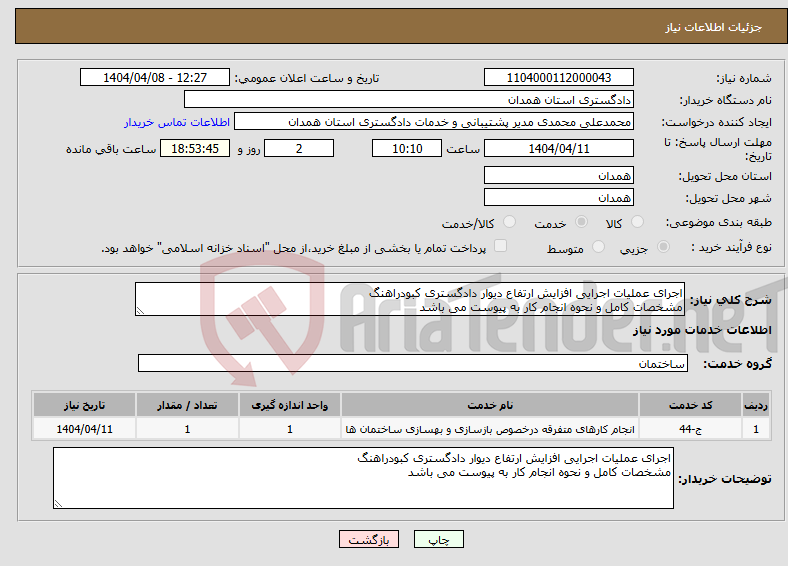Click the unit of measure cell in table row
The width and height of the screenshot is (788, 566).
(289, 429)
